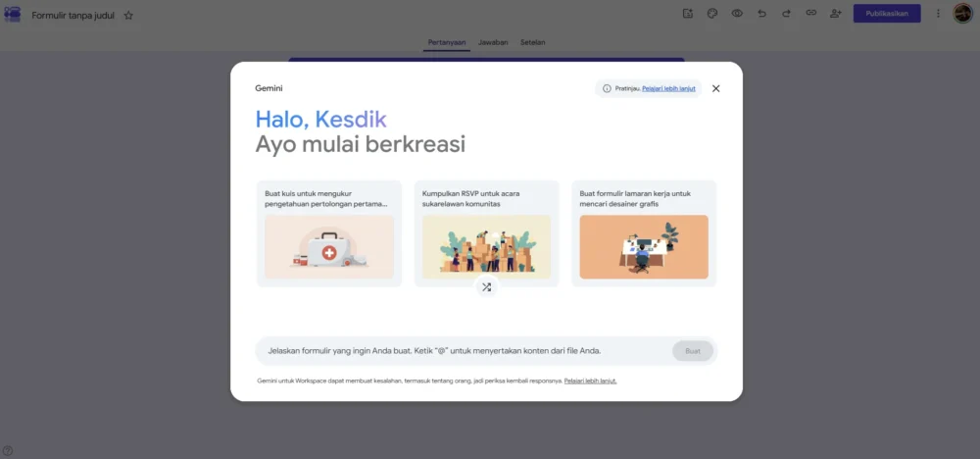Close the Gemini dialog
This screenshot has height=459, width=980.
coord(716,89)
